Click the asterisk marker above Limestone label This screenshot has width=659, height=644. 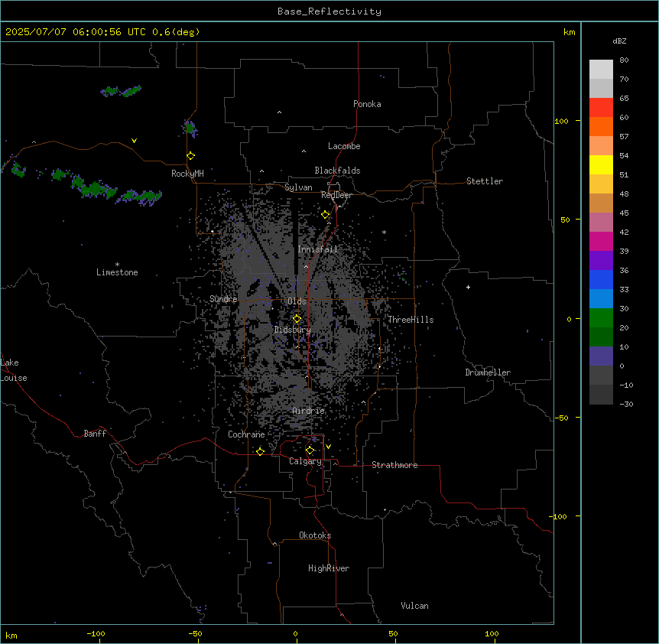pos(117,265)
